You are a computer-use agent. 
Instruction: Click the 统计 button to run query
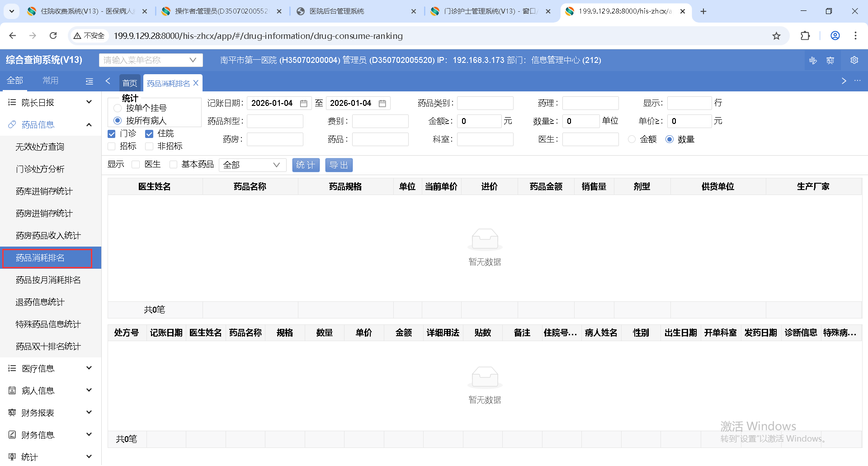coord(306,165)
